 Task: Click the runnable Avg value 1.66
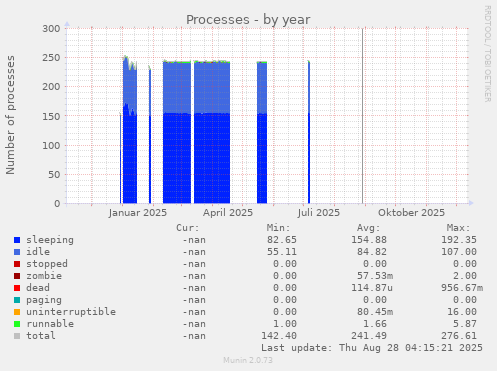point(375,324)
